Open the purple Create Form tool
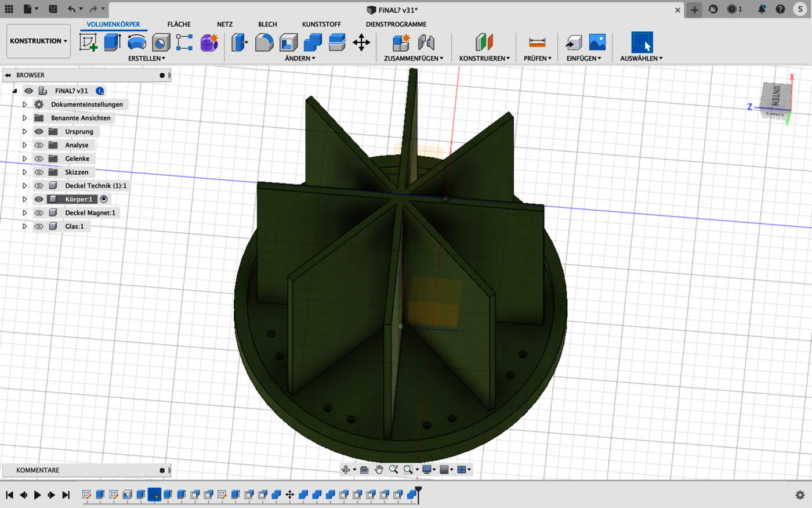Viewport: 812px width, 508px height. (209, 42)
